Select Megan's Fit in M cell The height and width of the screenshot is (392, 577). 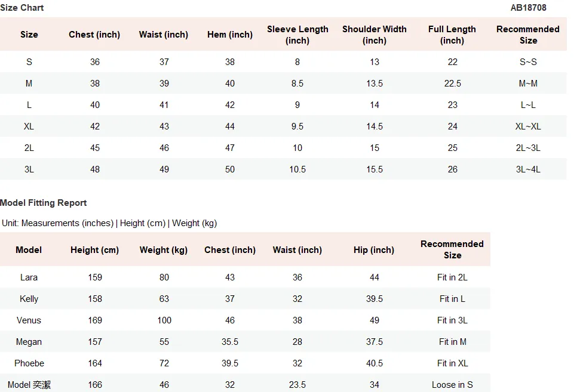(452, 342)
